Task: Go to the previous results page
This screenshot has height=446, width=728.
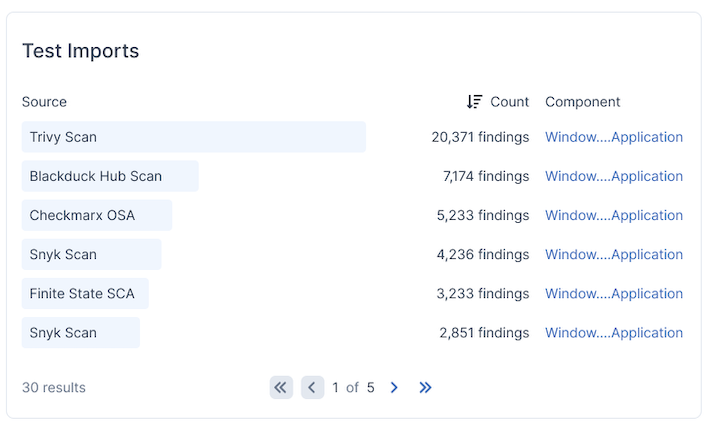Action: 312,388
